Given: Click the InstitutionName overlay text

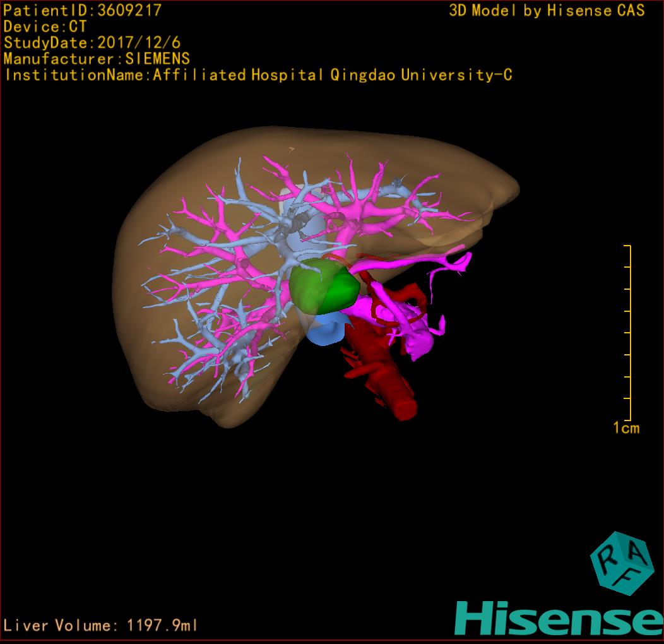Looking at the screenshot, I should [258, 75].
